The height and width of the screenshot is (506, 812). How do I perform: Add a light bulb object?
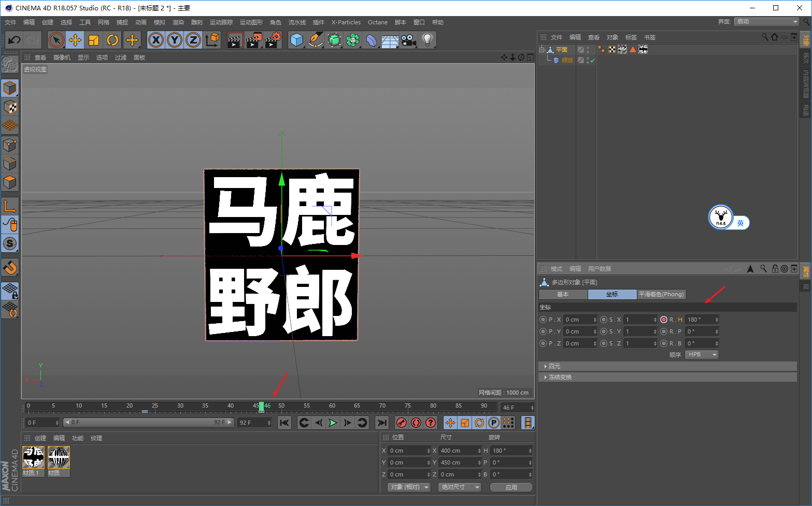tap(427, 40)
